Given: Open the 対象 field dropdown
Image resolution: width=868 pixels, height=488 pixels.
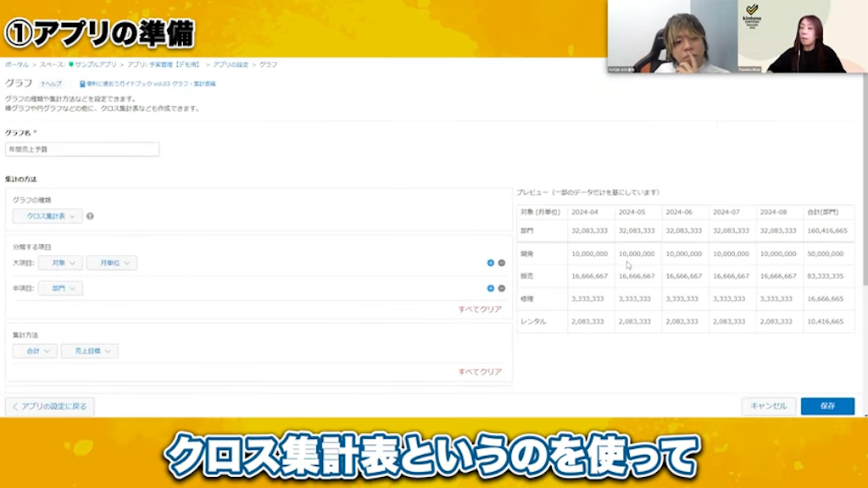Looking at the screenshot, I should pos(60,263).
